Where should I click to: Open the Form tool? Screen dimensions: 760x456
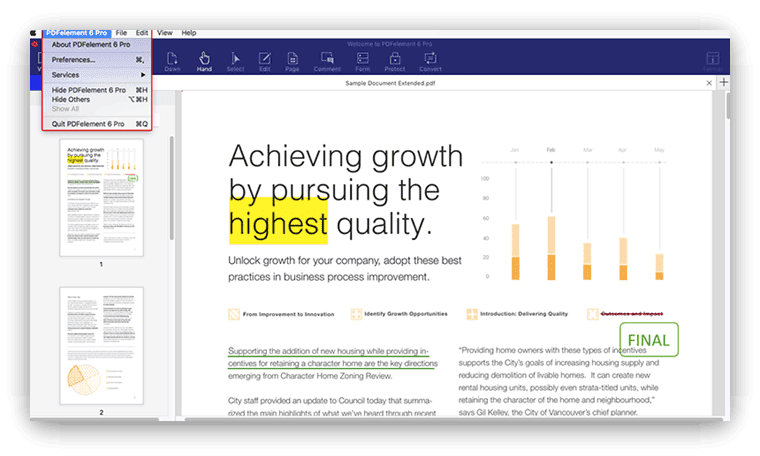[x=362, y=61]
